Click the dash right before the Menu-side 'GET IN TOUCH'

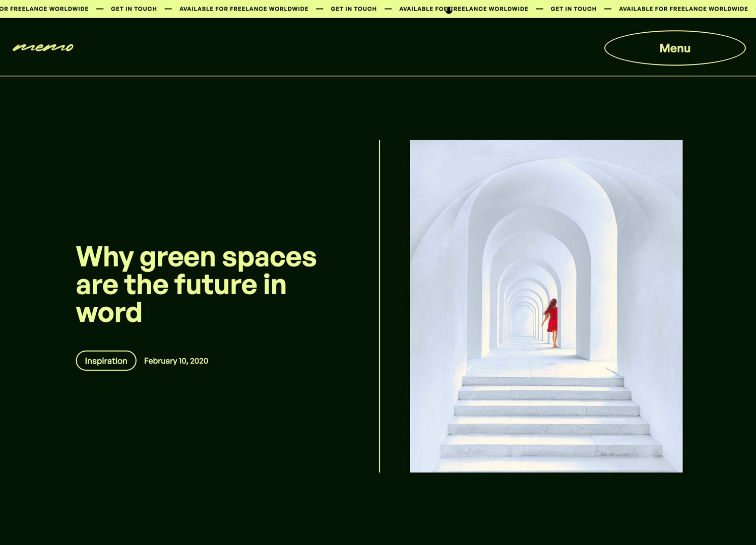tap(539, 9)
